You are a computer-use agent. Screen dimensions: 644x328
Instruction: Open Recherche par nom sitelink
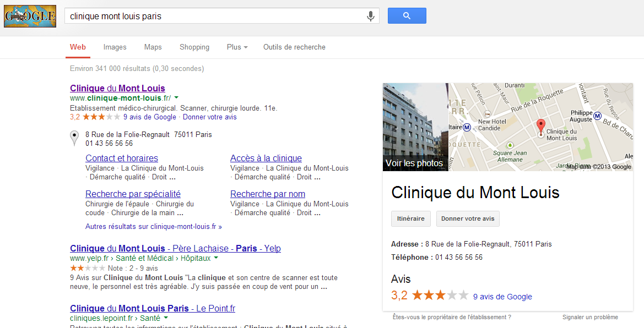click(x=268, y=194)
